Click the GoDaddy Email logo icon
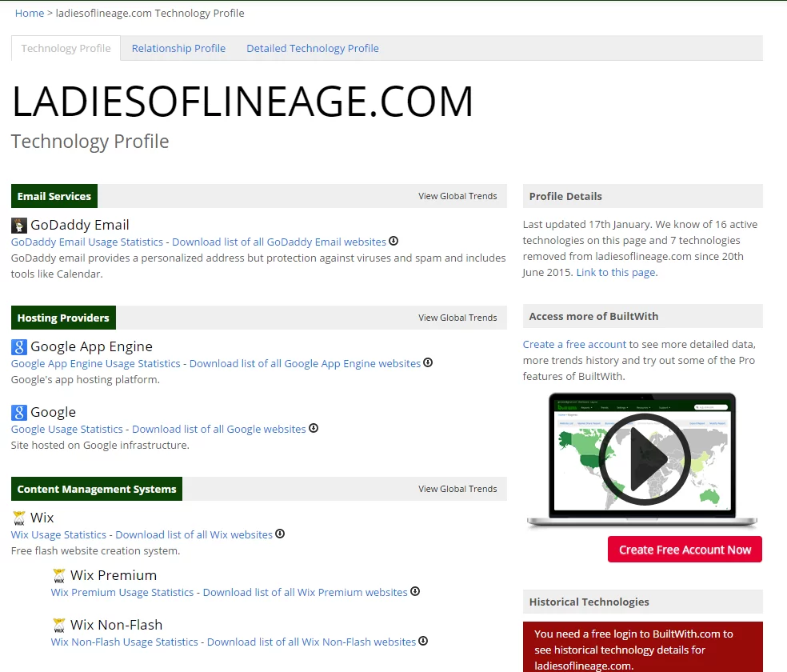787x672 pixels. (19, 226)
